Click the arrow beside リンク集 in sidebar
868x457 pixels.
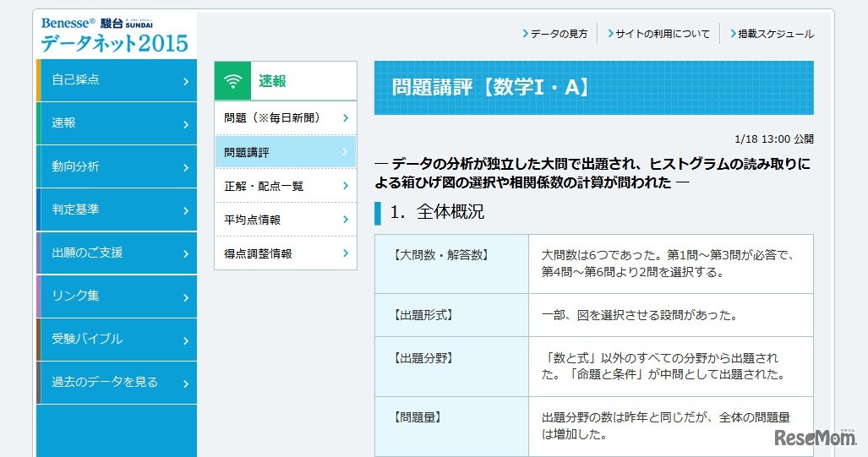pos(186,297)
